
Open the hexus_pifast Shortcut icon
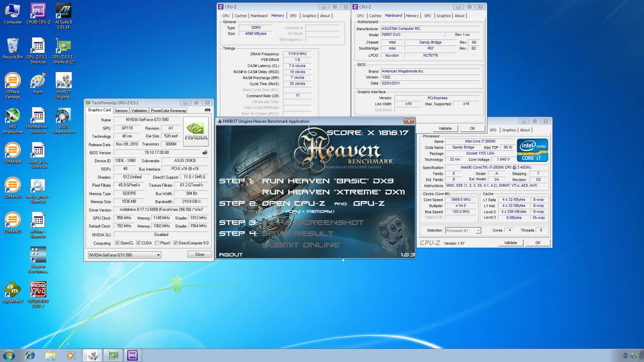tap(38, 190)
